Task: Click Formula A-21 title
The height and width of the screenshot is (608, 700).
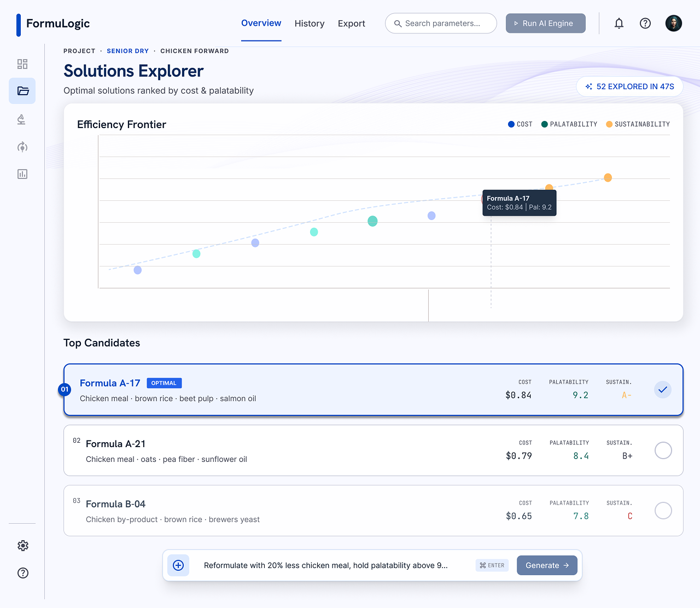Action: pyautogui.click(x=115, y=444)
